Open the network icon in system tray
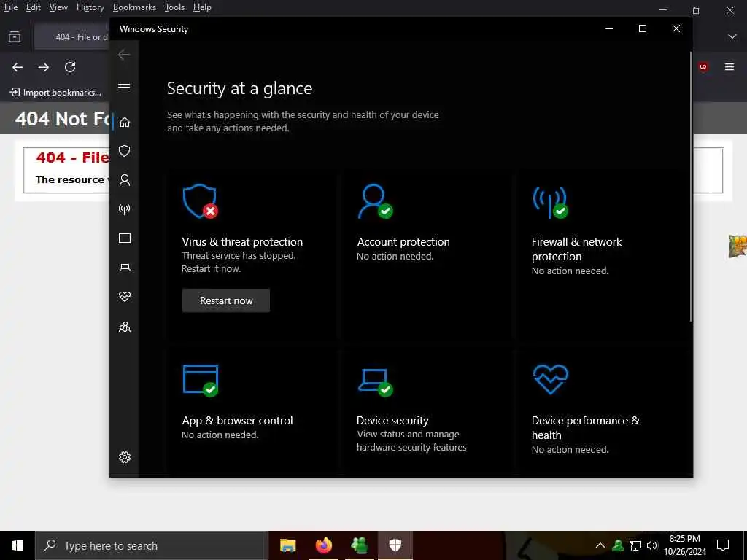The height and width of the screenshot is (560, 747). [x=635, y=545]
